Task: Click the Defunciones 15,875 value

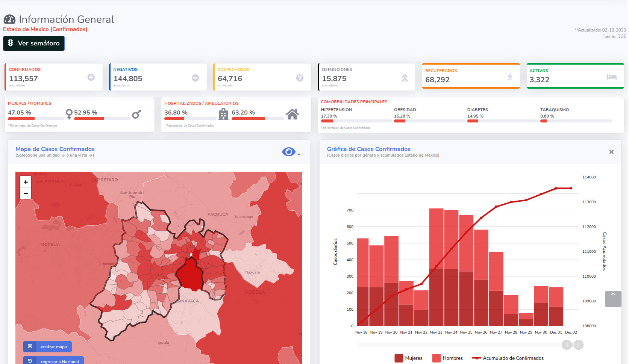Action: coord(334,79)
